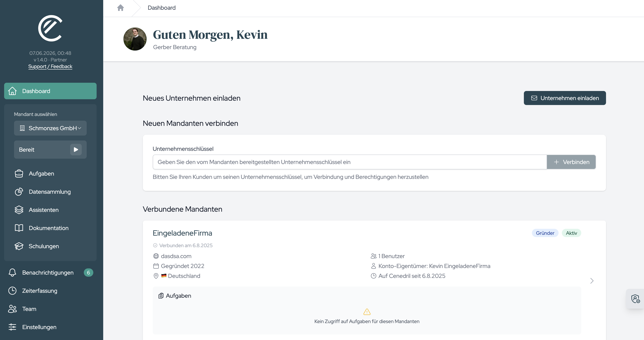The width and height of the screenshot is (644, 340).
Task: Open Einstellungen in the sidebar
Action: [x=50, y=327]
